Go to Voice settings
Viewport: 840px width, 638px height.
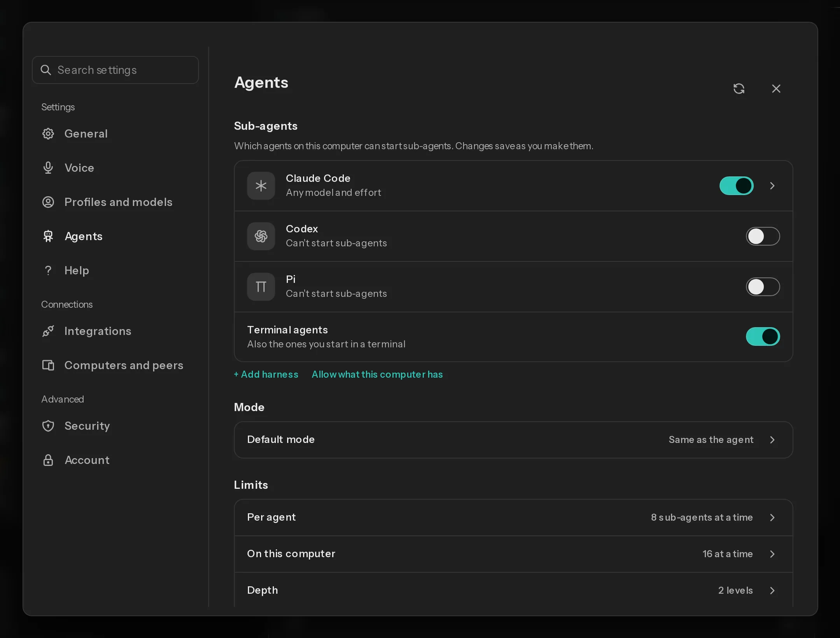(115, 168)
